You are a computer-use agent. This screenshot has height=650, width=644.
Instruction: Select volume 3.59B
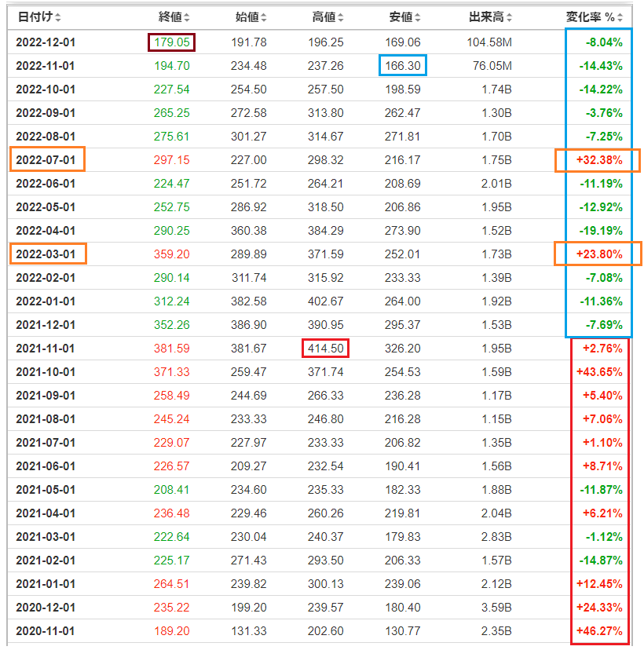497,608
